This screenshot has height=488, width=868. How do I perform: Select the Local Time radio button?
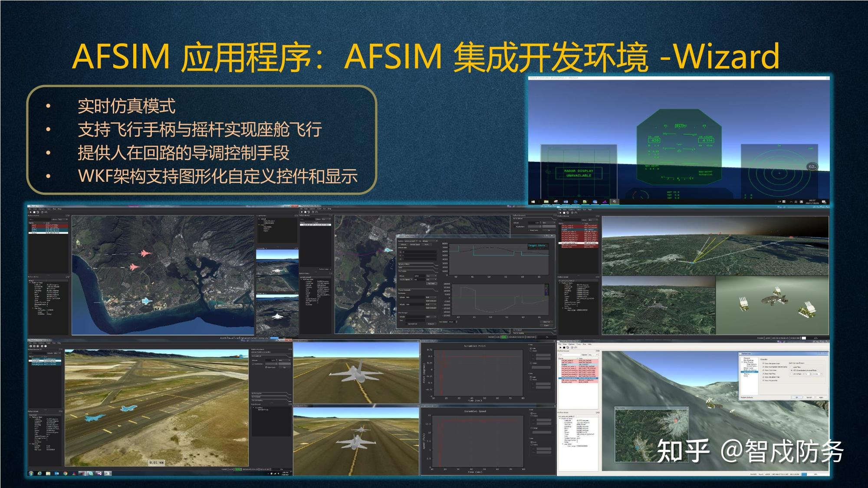[792, 367]
